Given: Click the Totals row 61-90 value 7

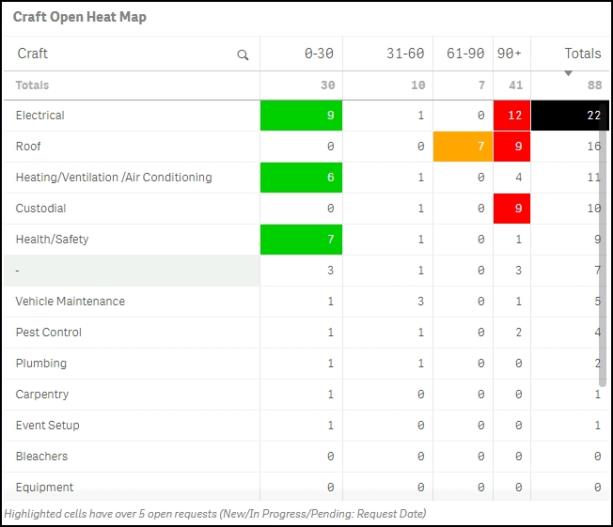Looking at the screenshot, I should 482,85.
